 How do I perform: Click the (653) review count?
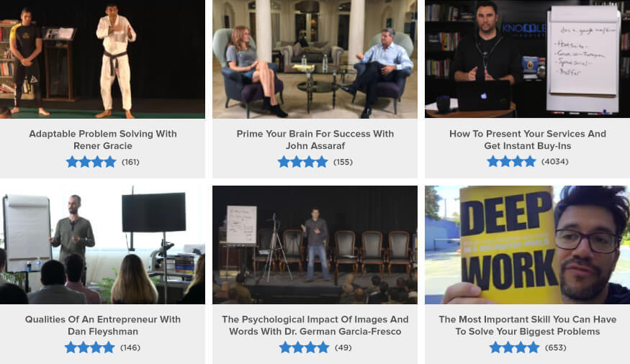click(x=556, y=347)
